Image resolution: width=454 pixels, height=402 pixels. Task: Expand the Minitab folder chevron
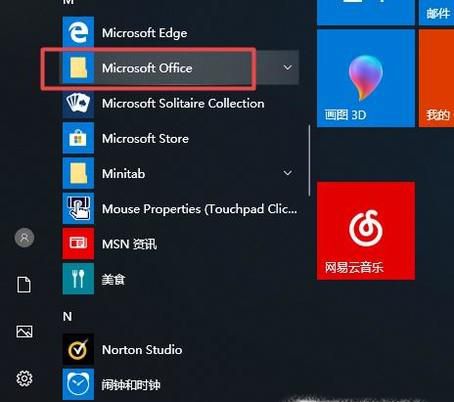click(287, 173)
